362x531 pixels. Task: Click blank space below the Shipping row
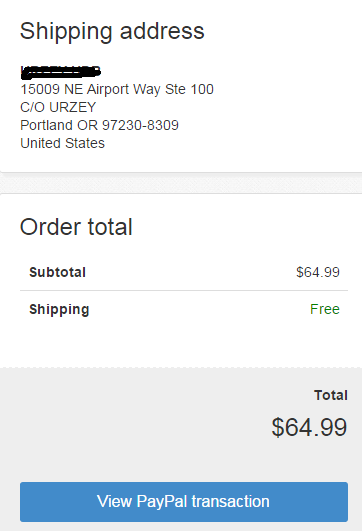[x=184, y=344]
